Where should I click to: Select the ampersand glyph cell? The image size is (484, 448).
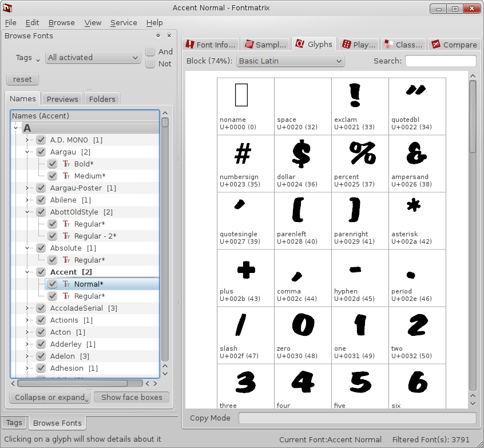click(417, 164)
